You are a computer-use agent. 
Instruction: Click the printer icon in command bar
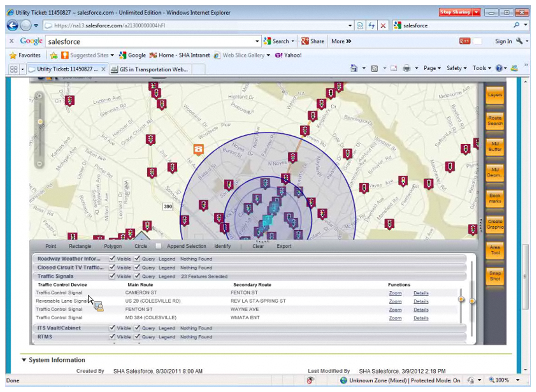point(406,68)
